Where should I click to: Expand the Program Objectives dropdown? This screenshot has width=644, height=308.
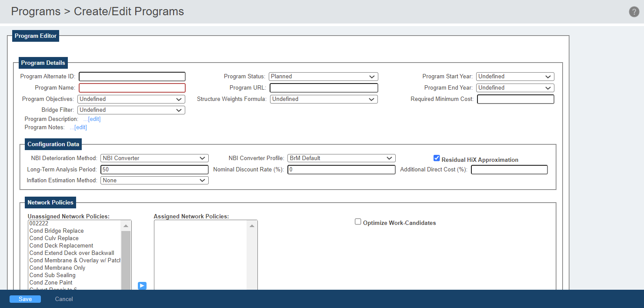point(131,99)
